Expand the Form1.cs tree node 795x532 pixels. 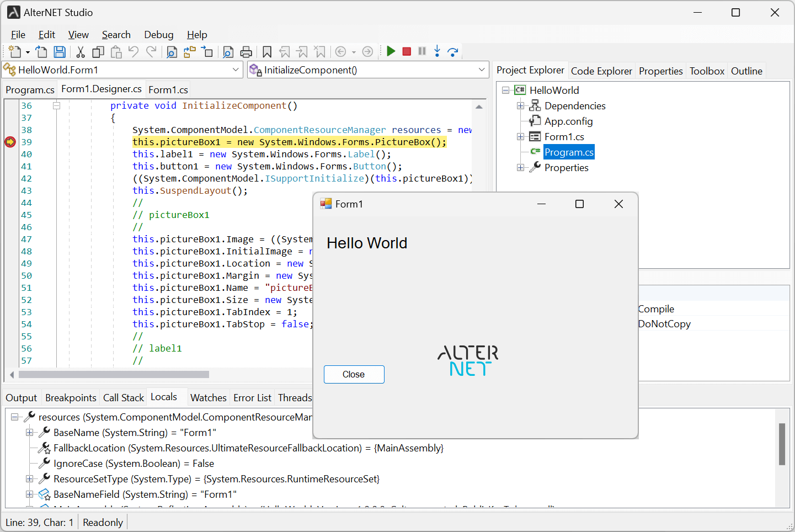[520, 136]
